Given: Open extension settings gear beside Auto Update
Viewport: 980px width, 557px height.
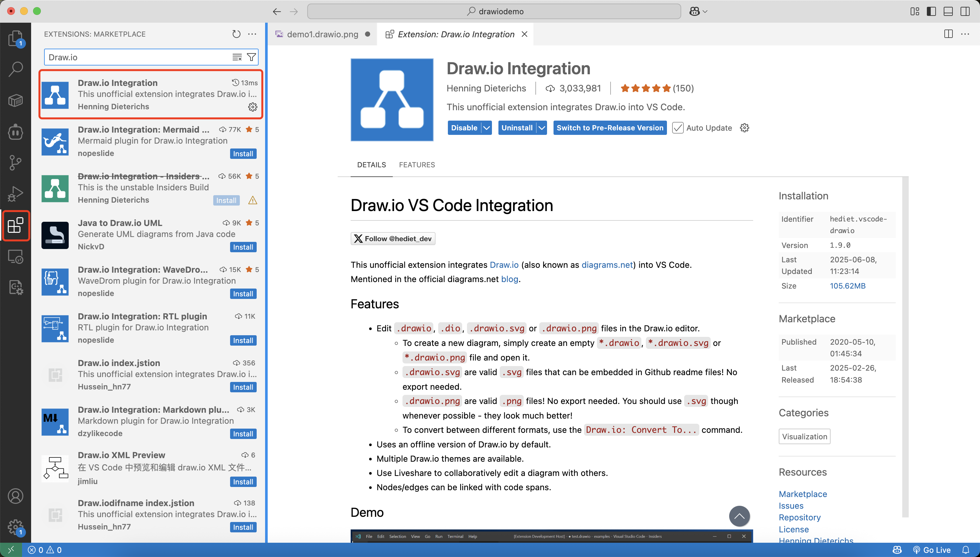Looking at the screenshot, I should coord(744,128).
